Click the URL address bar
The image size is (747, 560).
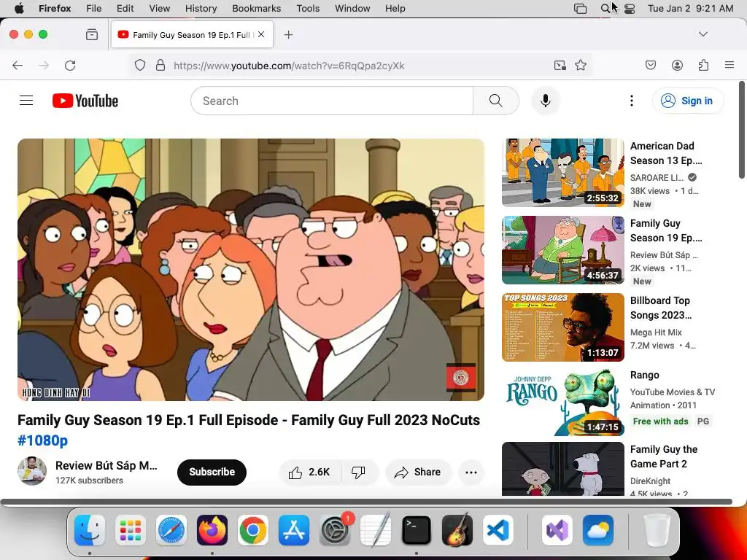[360, 65]
